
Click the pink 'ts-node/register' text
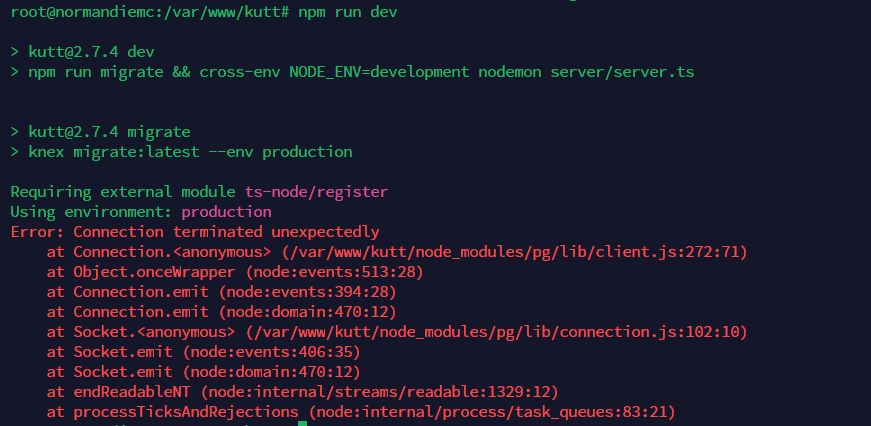point(316,192)
